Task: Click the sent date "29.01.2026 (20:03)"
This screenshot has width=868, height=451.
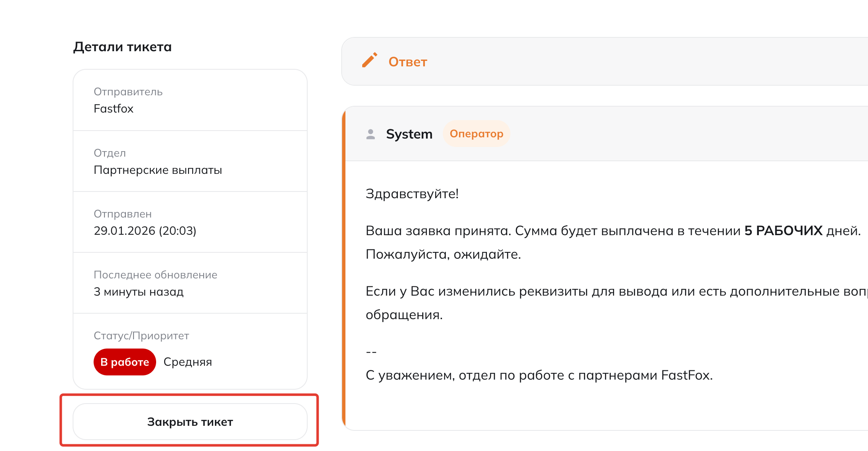Action: [x=145, y=231]
